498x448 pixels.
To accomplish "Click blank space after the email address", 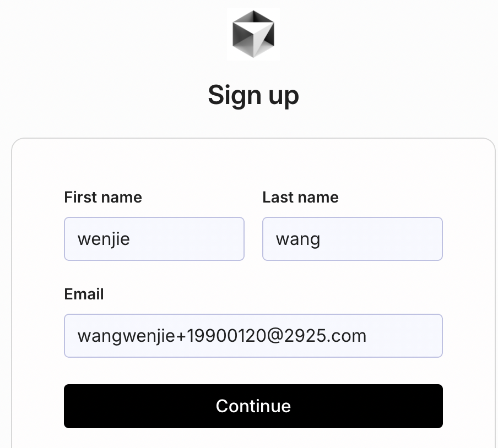I will 405,336.
